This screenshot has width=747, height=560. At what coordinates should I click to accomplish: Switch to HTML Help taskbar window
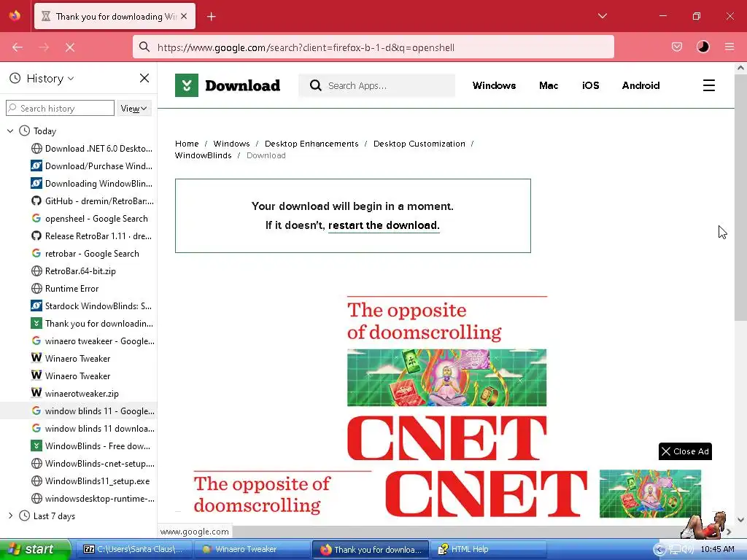pos(489,550)
